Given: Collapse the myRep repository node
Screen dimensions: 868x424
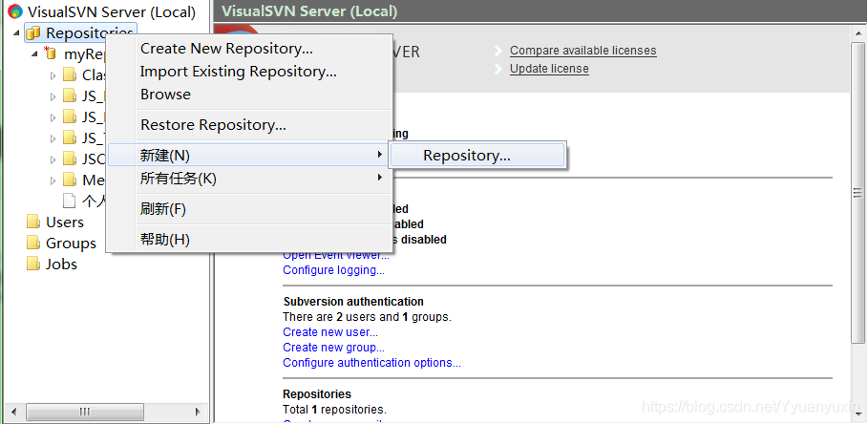Looking at the screenshot, I should point(35,54).
